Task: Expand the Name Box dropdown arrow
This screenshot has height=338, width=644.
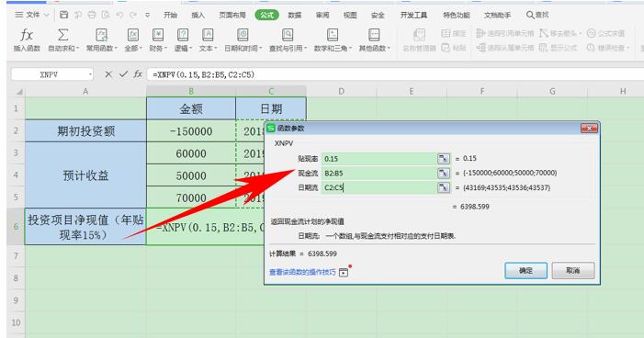Action: point(90,74)
